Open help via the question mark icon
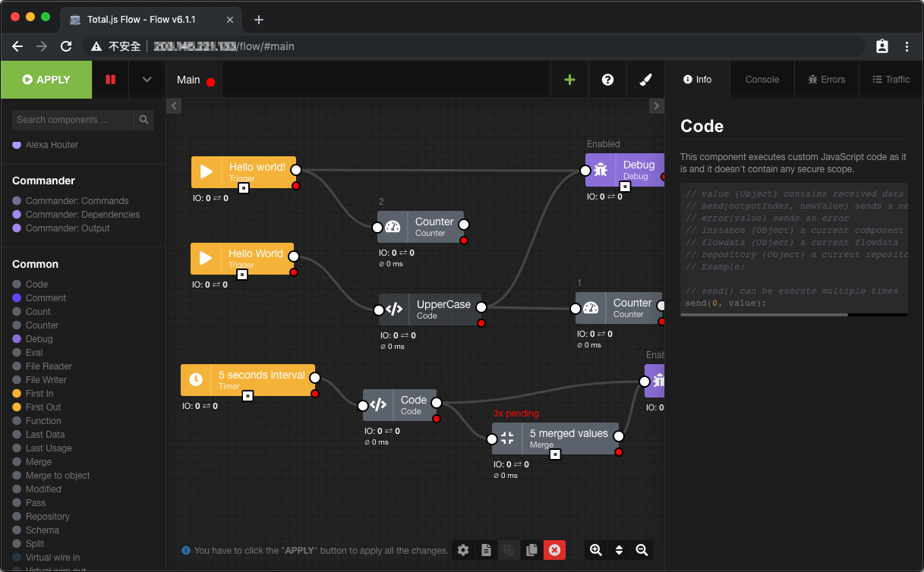The width and height of the screenshot is (924, 572). pos(607,79)
